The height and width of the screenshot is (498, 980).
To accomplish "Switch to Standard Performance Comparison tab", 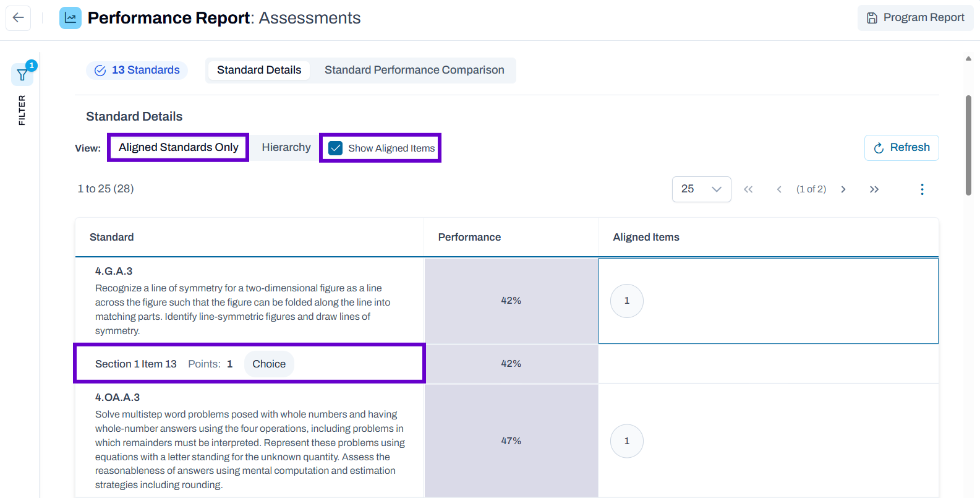I will (x=414, y=71).
